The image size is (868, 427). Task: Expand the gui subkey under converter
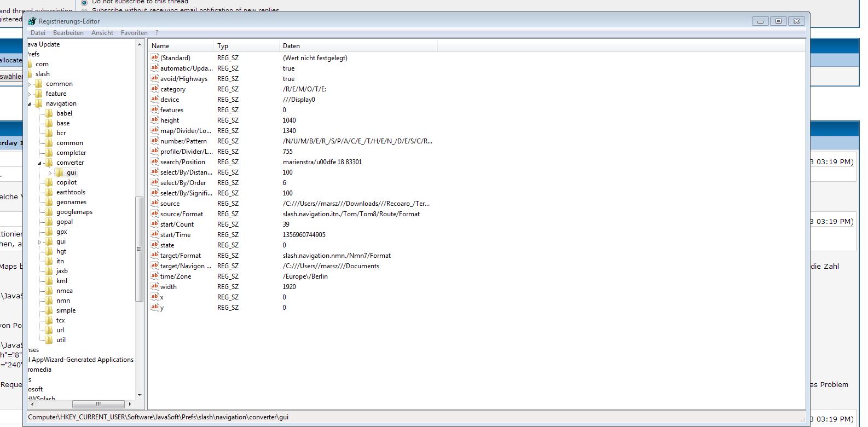tap(50, 173)
